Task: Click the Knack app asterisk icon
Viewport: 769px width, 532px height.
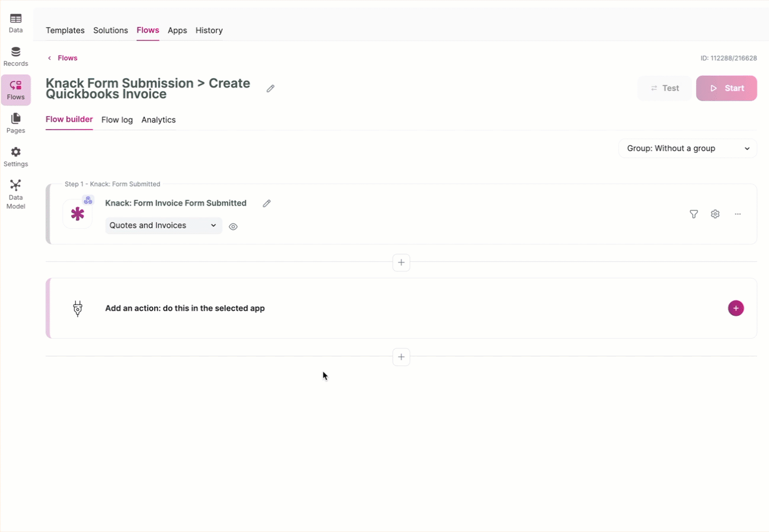Action: [78, 214]
